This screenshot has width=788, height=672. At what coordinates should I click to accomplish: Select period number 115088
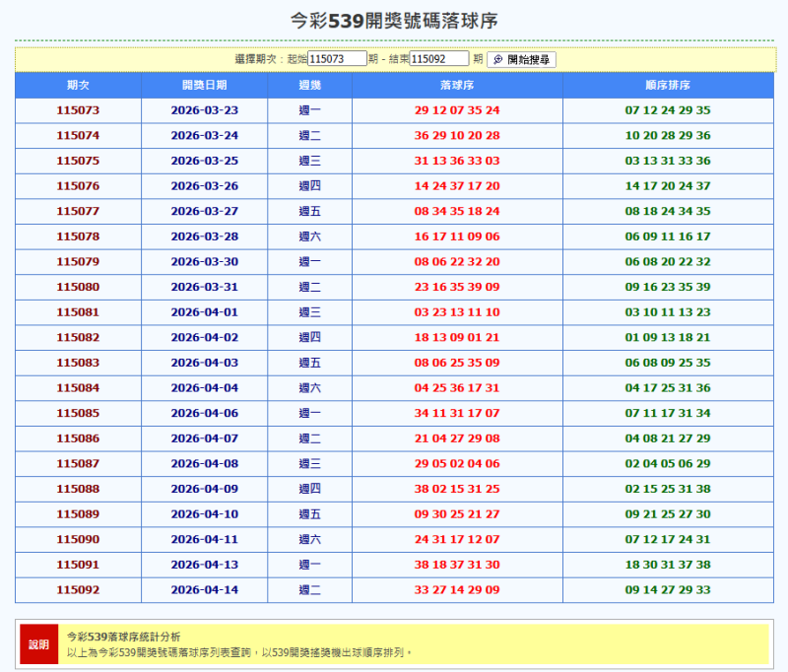[78, 489]
